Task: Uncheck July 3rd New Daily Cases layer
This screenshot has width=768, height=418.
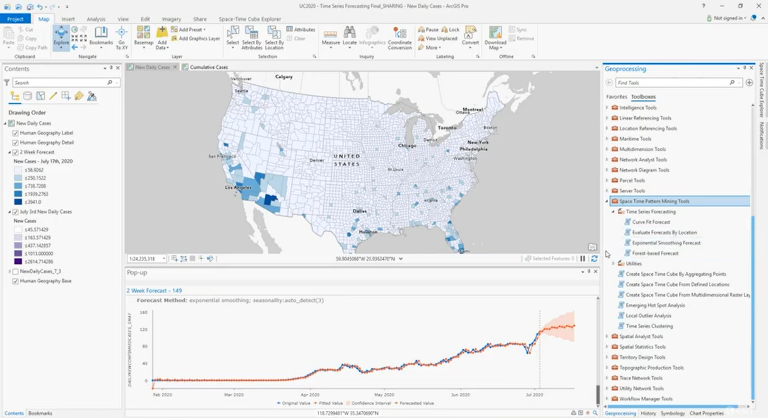Action: coord(15,212)
